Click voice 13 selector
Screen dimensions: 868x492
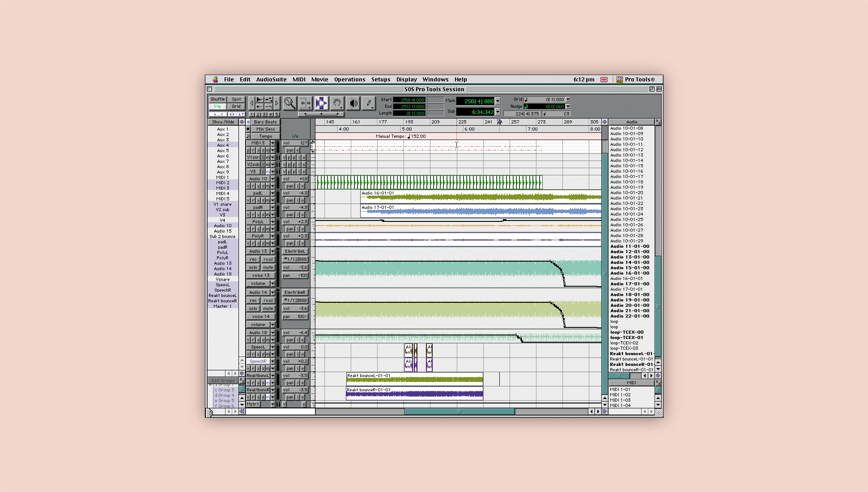261,276
